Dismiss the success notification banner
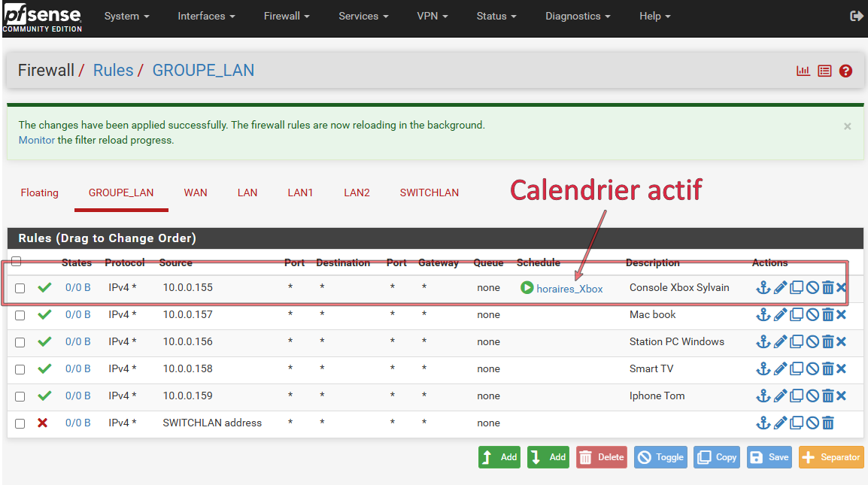The image size is (868, 485). point(848,126)
